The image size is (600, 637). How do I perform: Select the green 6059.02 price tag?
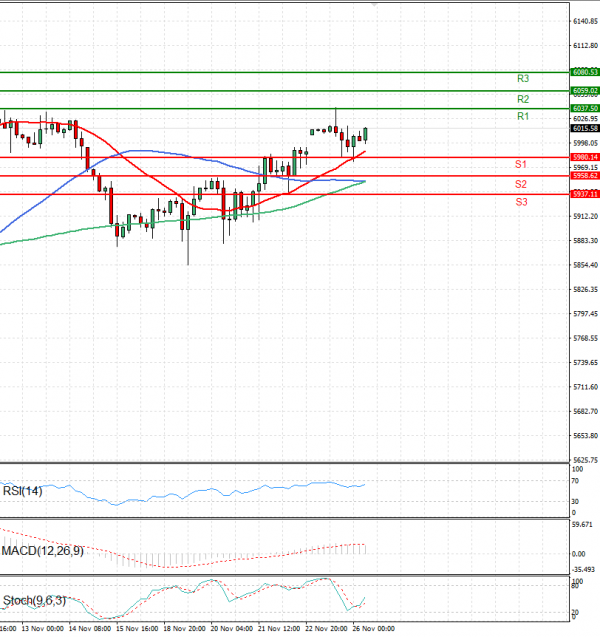(585, 91)
